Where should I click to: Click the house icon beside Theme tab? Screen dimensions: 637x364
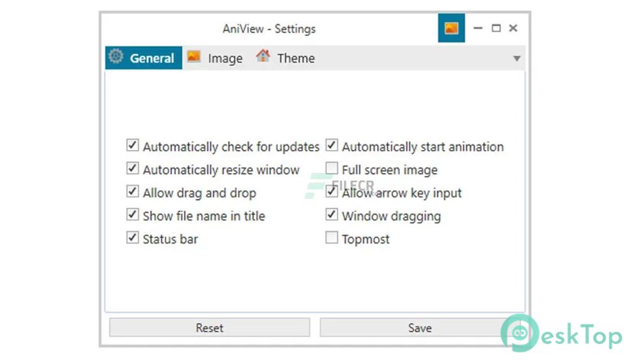(263, 56)
